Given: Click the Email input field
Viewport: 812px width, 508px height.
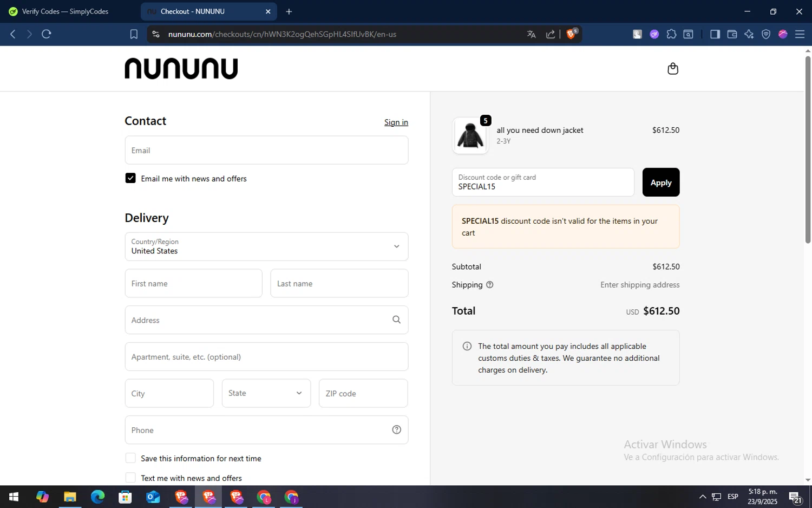Looking at the screenshot, I should point(266,150).
